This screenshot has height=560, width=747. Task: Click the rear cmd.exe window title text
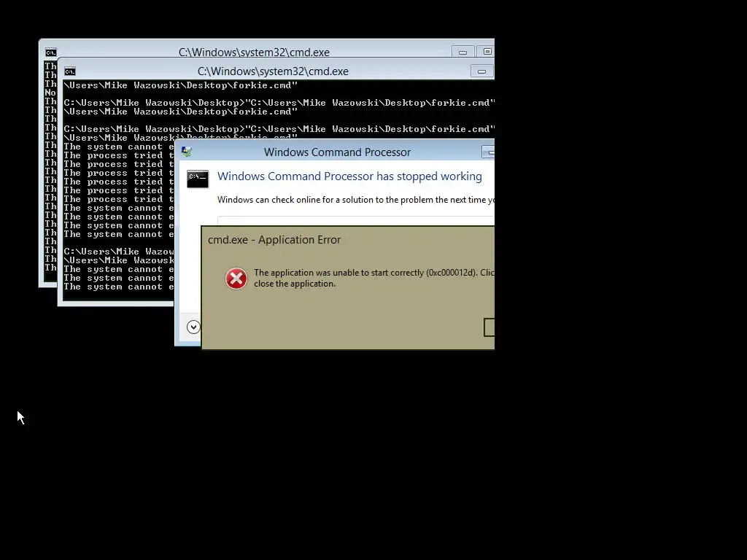(x=254, y=52)
